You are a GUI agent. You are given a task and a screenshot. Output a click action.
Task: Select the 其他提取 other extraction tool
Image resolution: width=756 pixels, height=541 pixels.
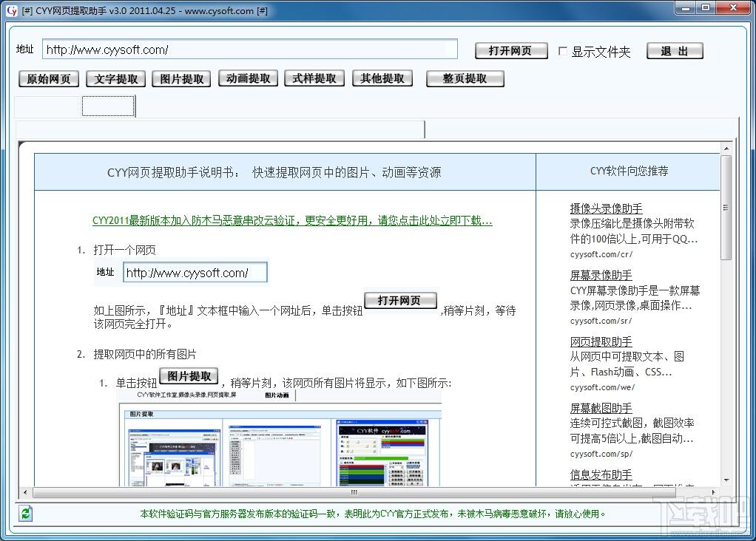pyautogui.click(x=382, y=78)
